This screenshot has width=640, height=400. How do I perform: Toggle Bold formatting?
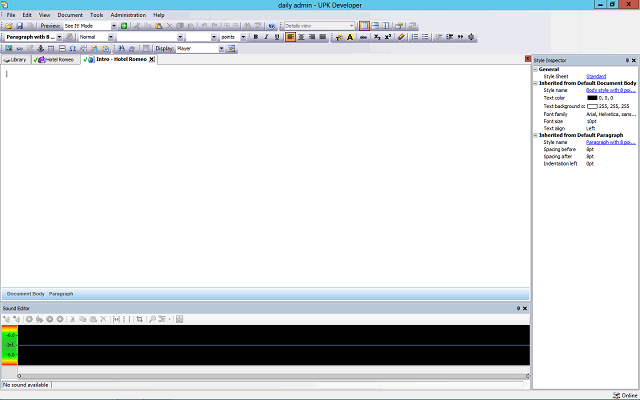click(x=256, y=37)
